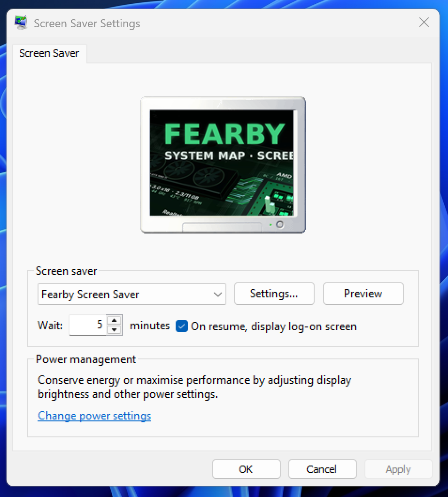Open the Change power settings link

94,416
